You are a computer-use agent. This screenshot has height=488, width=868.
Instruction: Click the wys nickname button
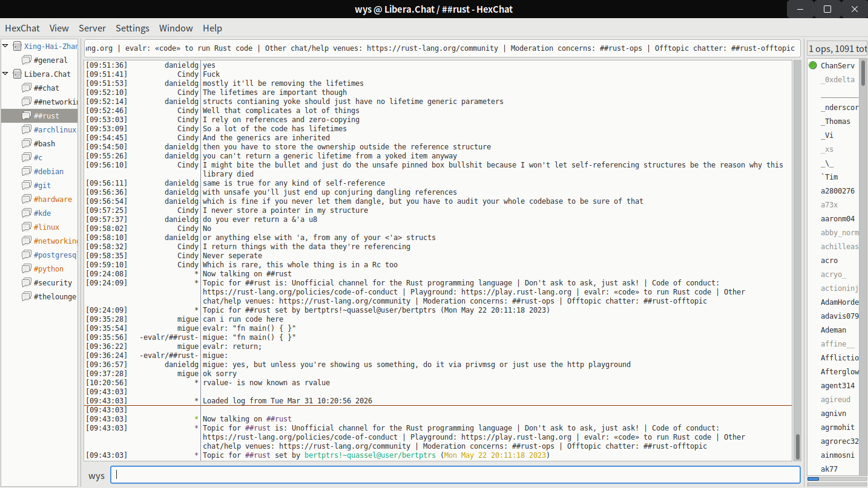tap(97, 475)
